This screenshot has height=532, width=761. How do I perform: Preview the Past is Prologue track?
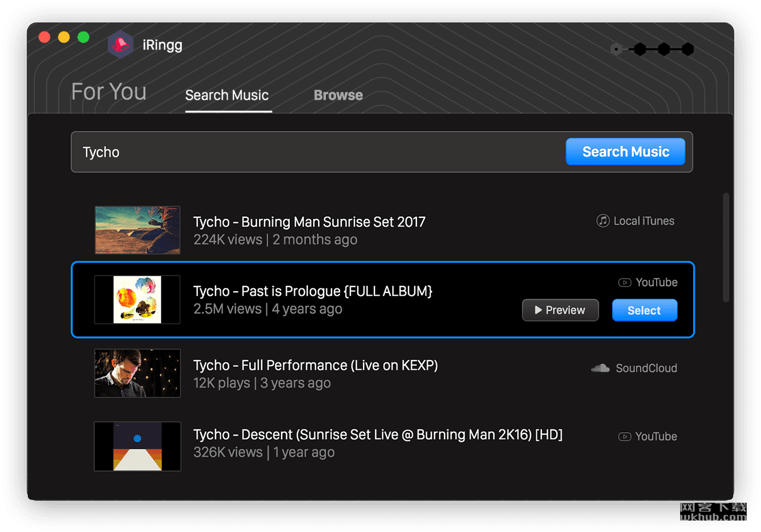coord(560,310)
